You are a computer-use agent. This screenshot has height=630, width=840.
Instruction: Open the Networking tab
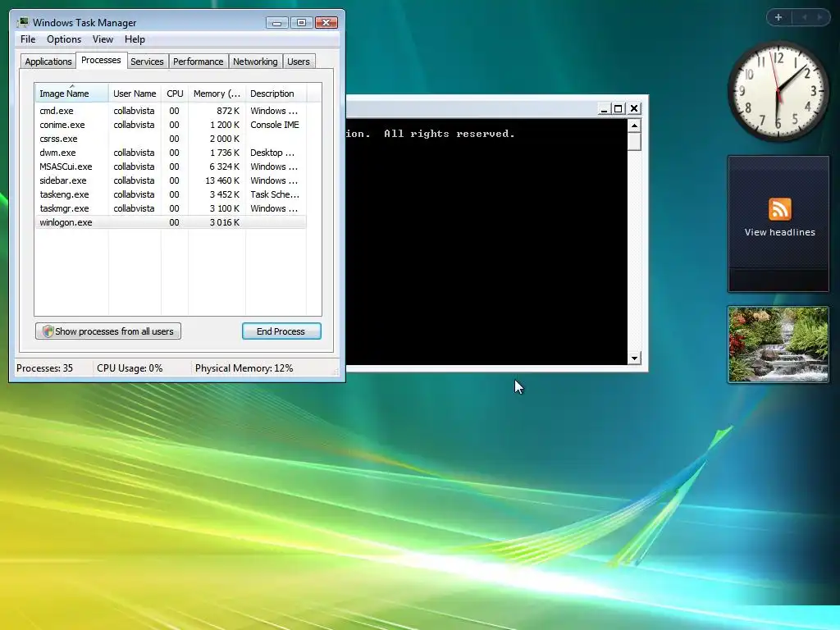point(255,62)
